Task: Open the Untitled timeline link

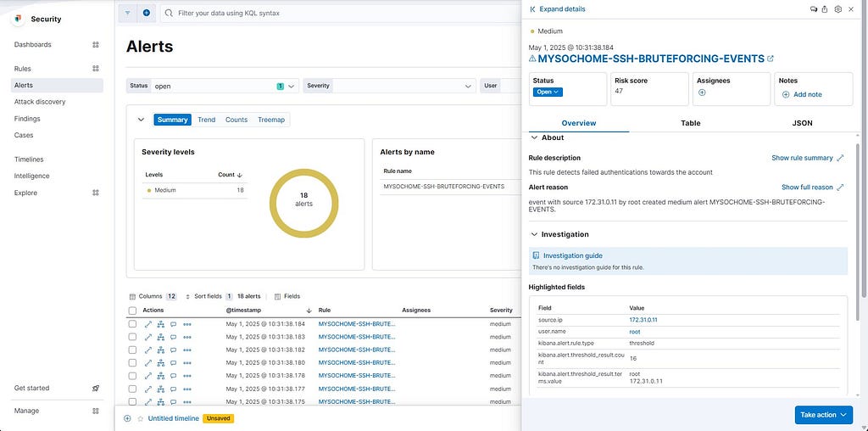Action: 173,418
